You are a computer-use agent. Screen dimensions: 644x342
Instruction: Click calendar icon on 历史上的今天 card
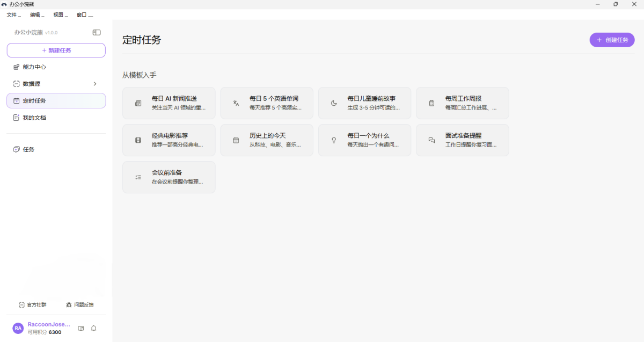coord(236,140)
